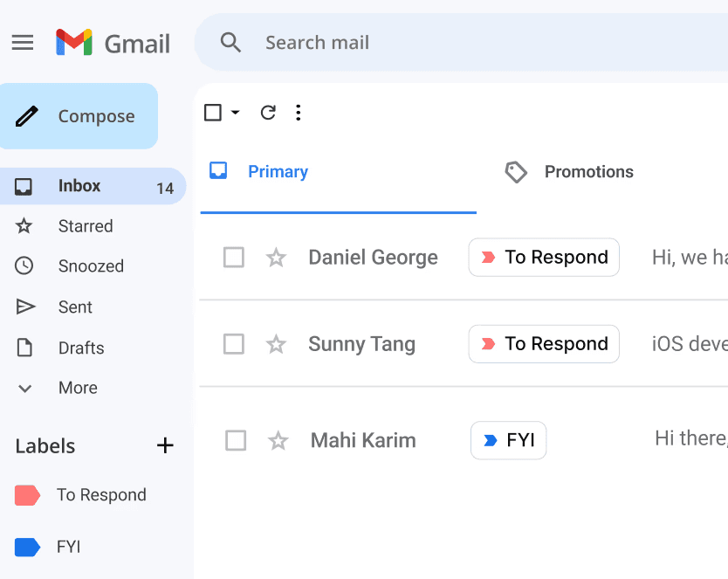Select the Sunny Tang email checkbox

pos(234,344)
